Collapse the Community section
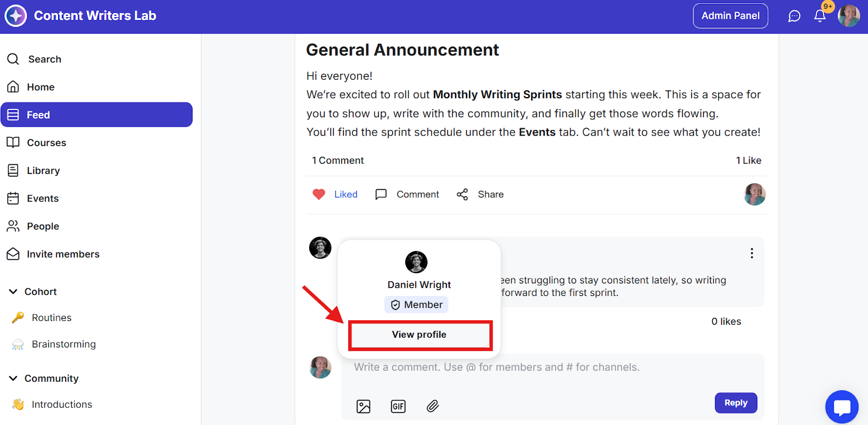 point(14,378)
